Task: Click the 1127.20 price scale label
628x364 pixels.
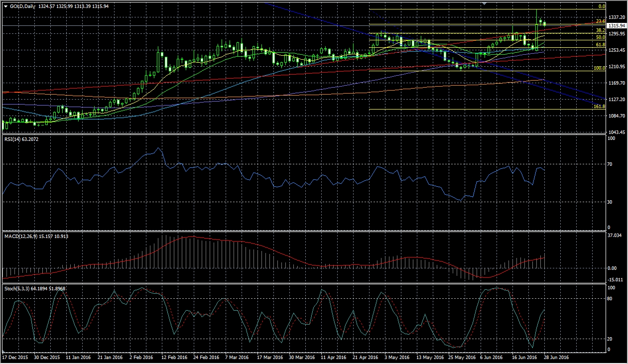Action: (617, 100)
